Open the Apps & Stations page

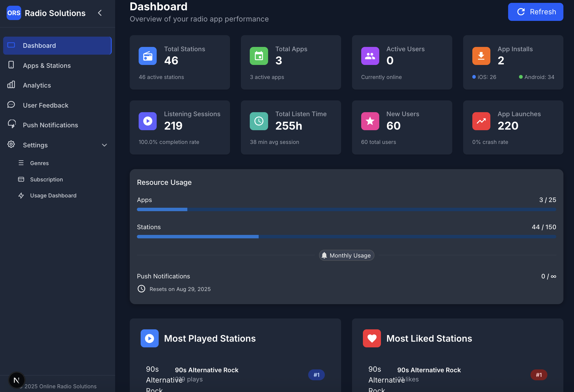click(47, 66)
